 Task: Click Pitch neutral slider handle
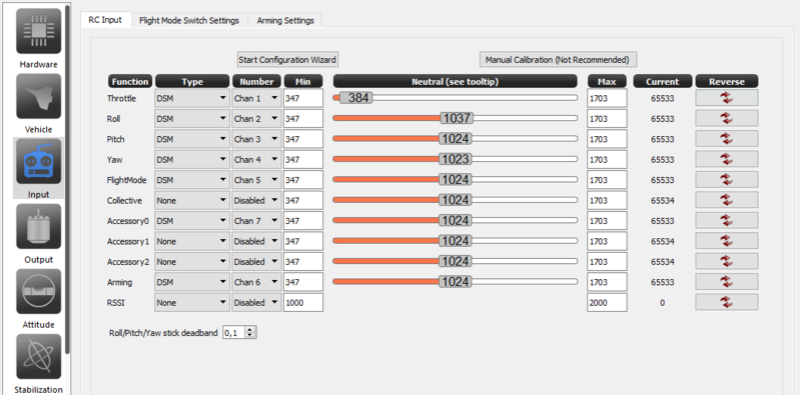pyautogui.click(x=455, y=138)
